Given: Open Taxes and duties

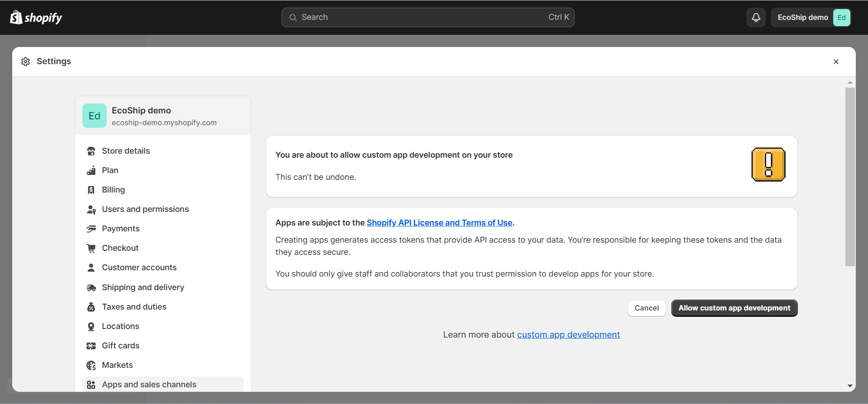Looking at the screenshot, I should 163,307.
